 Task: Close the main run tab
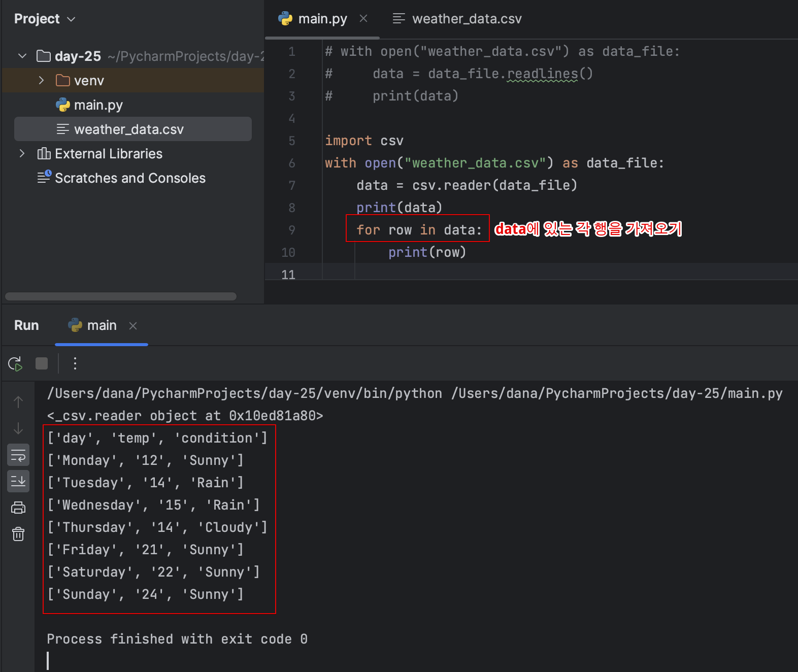click(x=133, y=326)
